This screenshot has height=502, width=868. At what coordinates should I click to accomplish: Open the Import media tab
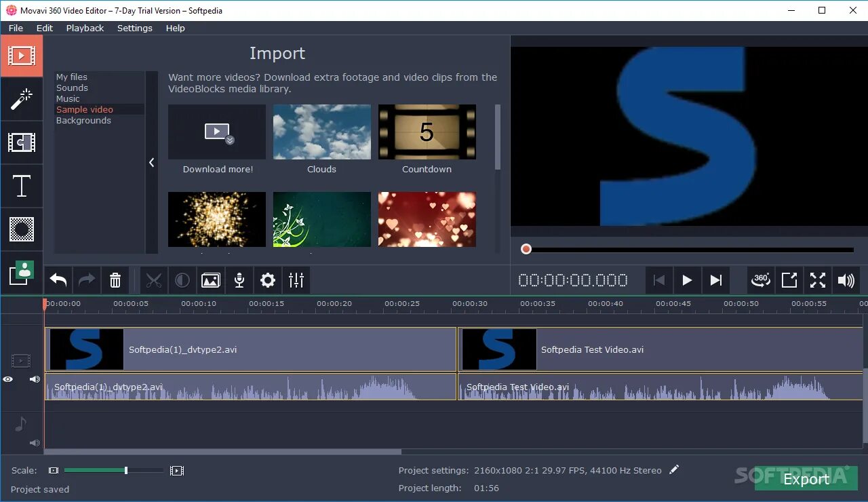[x=21, y=56]
